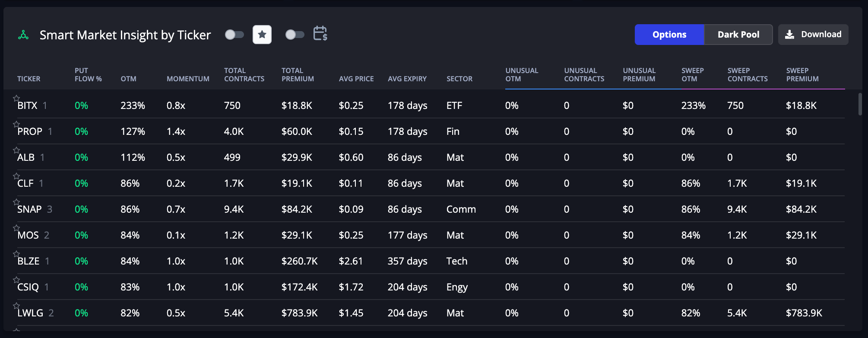This screenshot has height=338, width=868.
Task: Sort by TOTAL PREMIUM column header
Action: pos(298,75)
